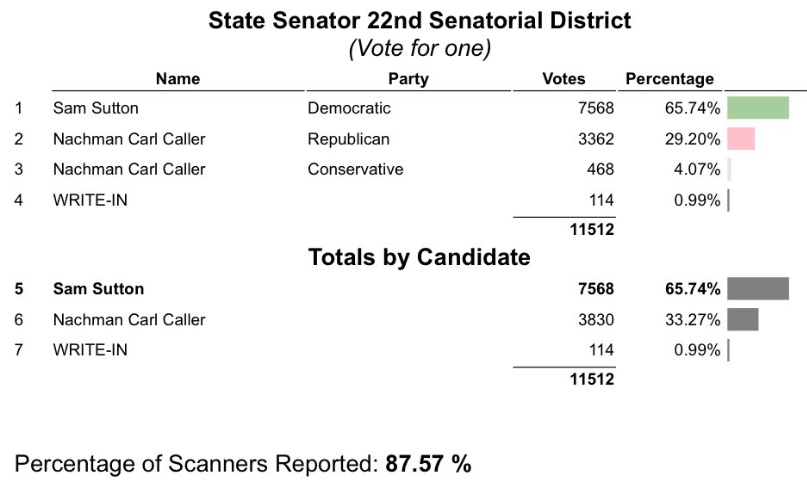Click the Party column header

408,79
